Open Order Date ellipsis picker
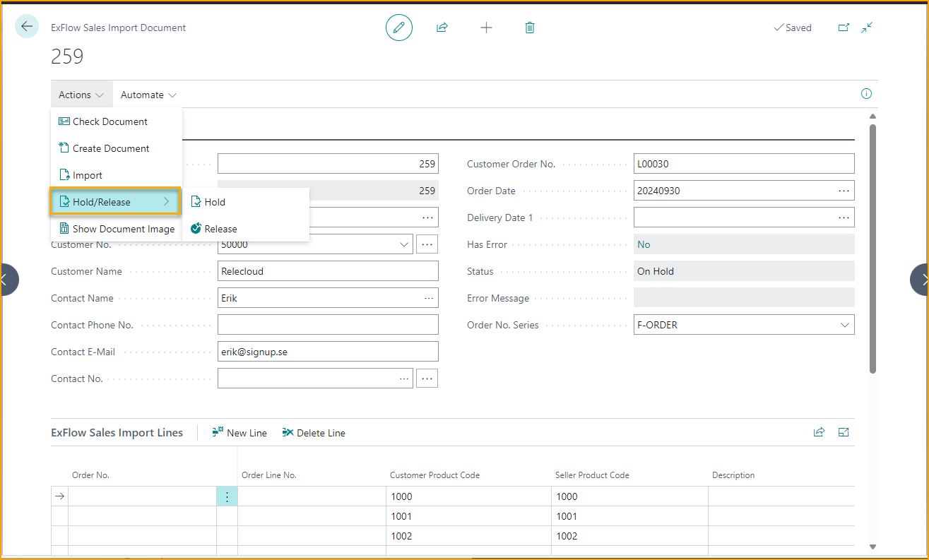The height and width of the screenshot is (560, 929). (x=844, y=191)
